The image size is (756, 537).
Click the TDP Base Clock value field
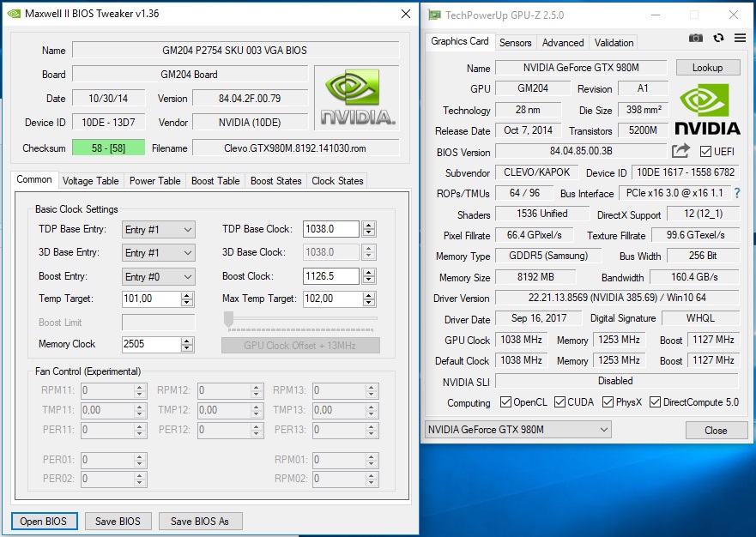point(330,229)
